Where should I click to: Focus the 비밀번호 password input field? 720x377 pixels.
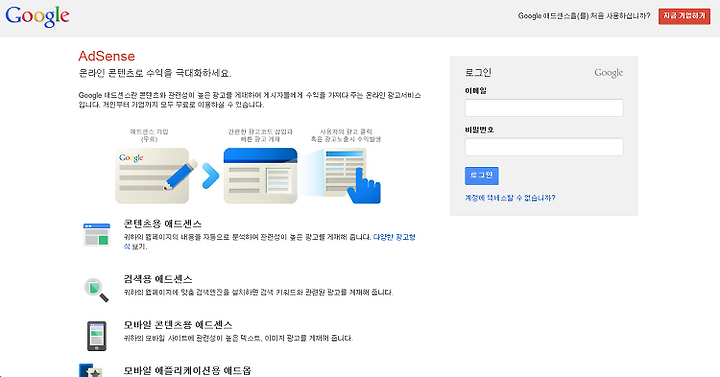pos(544,147)
